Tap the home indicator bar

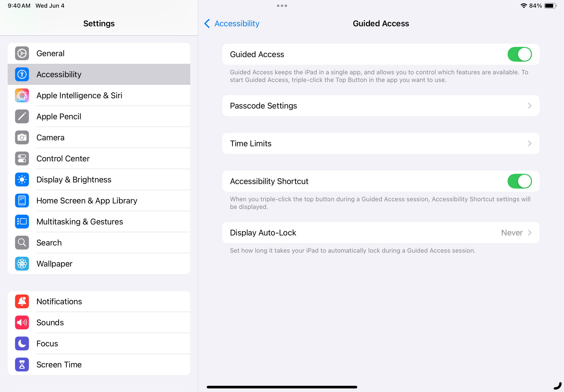tap(282, 387)
